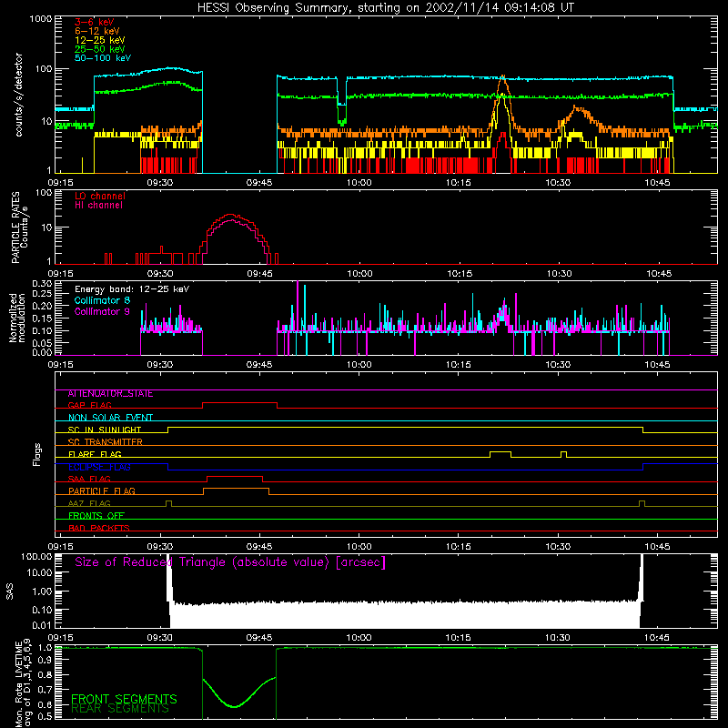Click the counts/s/detector axis label
The image size is (728, 728).
pos(18,95)
